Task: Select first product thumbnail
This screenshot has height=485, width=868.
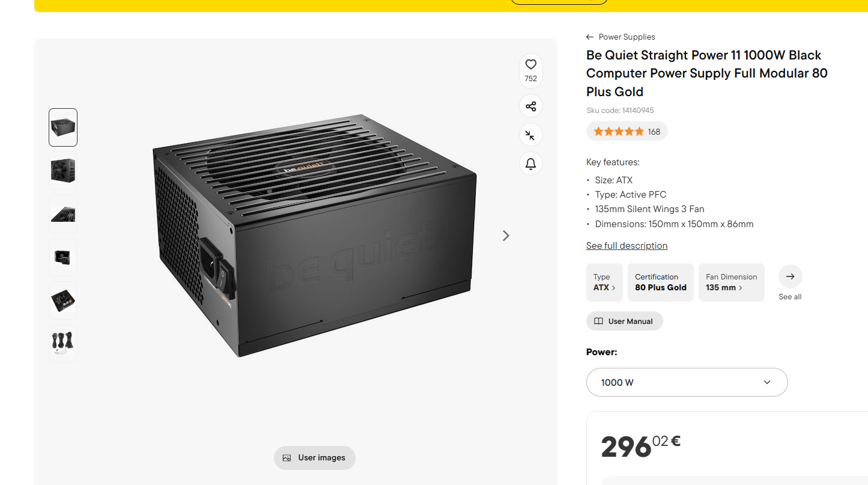Action: [x=63, y=127]
